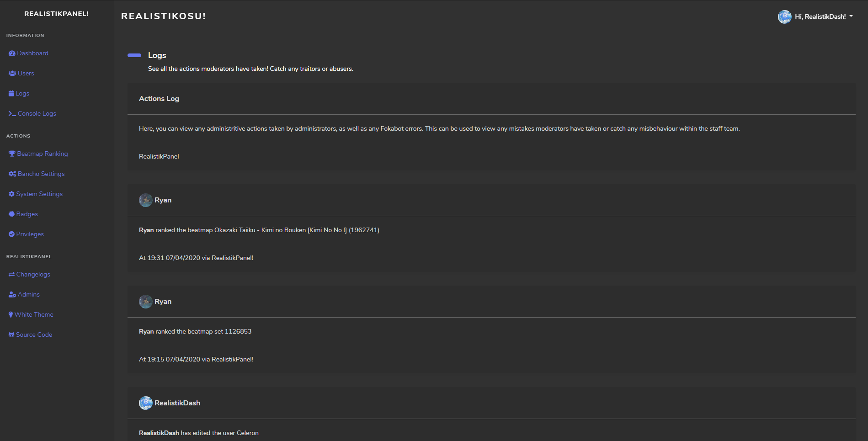Viewport: 868px width, 441px height.
Task: Click the Dashboard gauge icon in sidebar
Action: click(12, 53)
